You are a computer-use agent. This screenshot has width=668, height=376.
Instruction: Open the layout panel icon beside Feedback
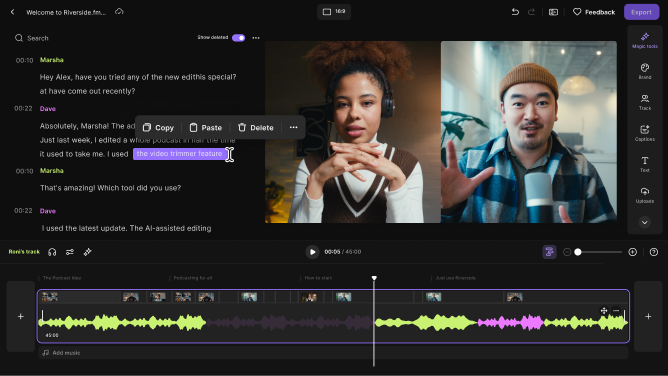click(x=553, y=12)
